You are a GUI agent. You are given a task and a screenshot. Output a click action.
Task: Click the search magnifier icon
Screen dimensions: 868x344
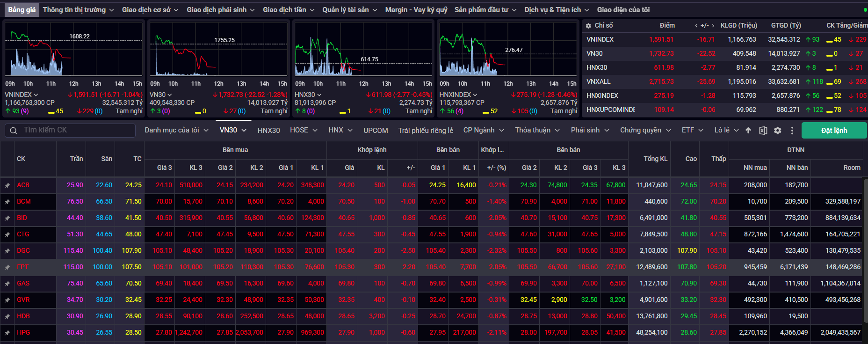click(x=14, y=131)
